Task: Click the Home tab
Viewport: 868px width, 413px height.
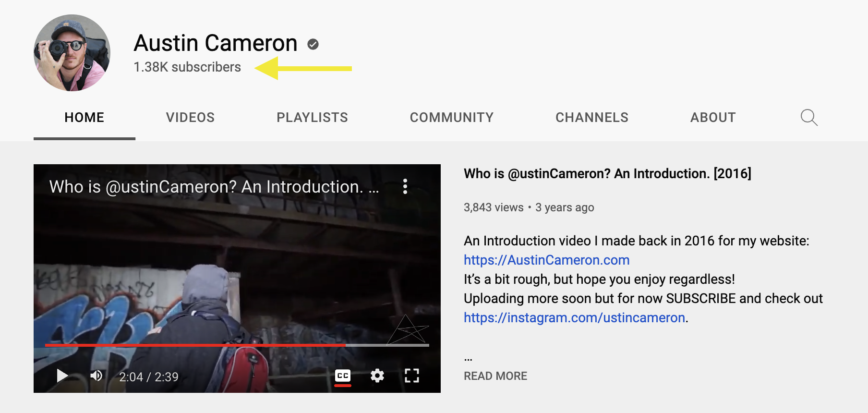Action: tap(84, 117)
